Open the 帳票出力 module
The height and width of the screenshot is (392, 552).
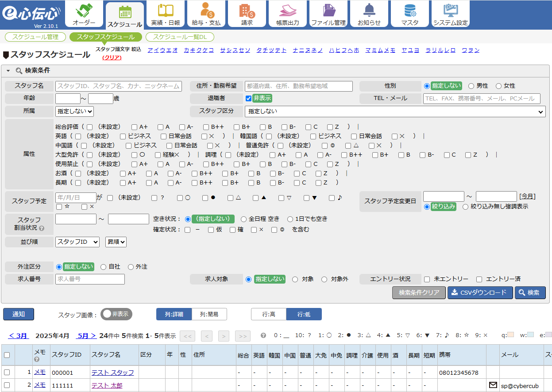click(x=288, y=14)
